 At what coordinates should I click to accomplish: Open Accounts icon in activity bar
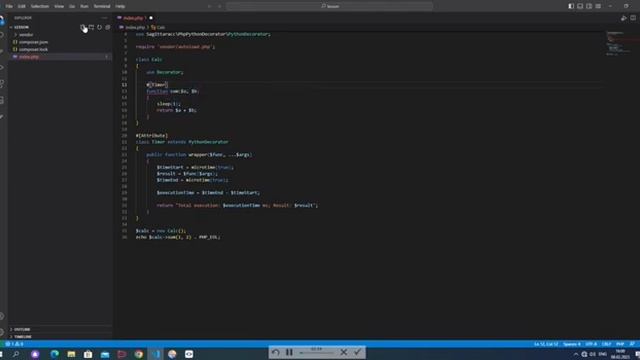pos(2,316)
